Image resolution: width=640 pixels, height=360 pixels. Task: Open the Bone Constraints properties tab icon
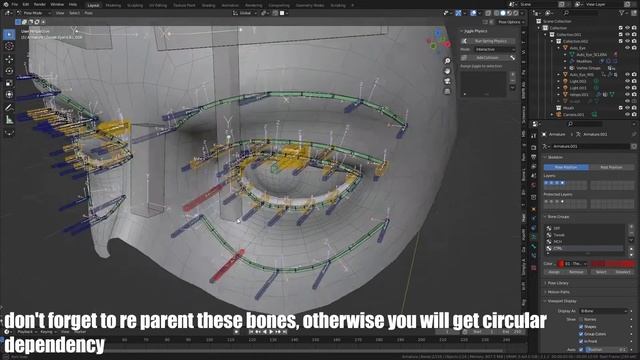(533, 256)
